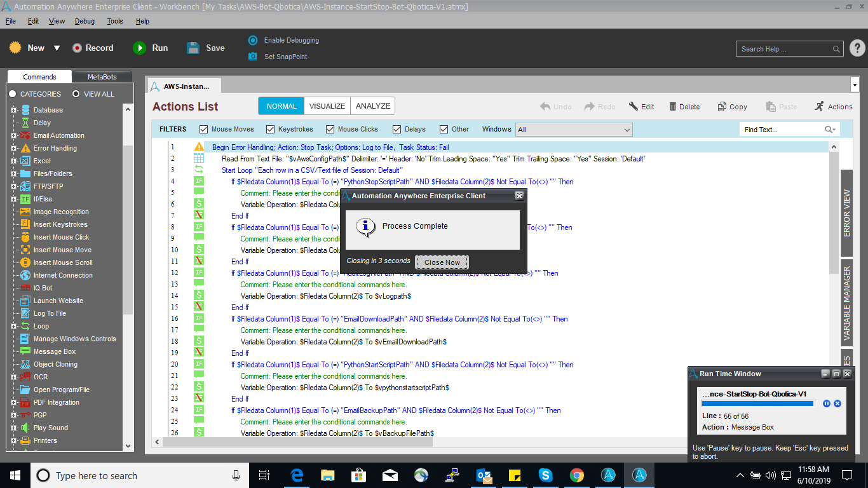Open the Tools menu
The width and height of the screenshot is (868, 488).
click(115, 21)
